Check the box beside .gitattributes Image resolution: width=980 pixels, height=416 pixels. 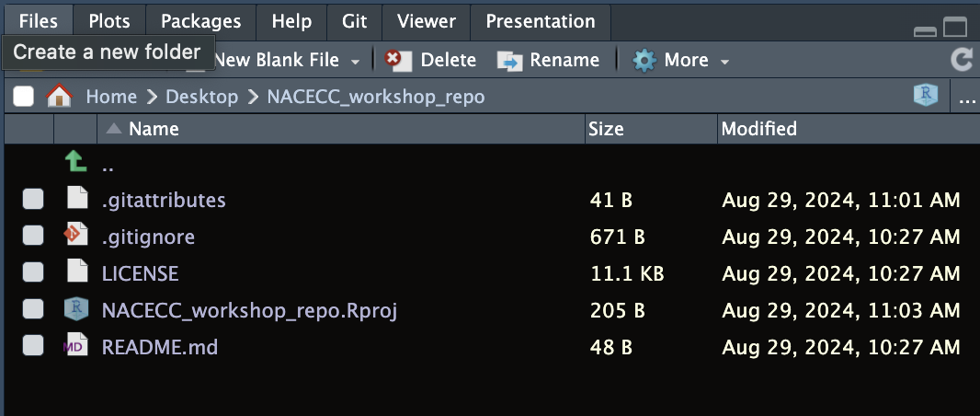pos(33,200)
